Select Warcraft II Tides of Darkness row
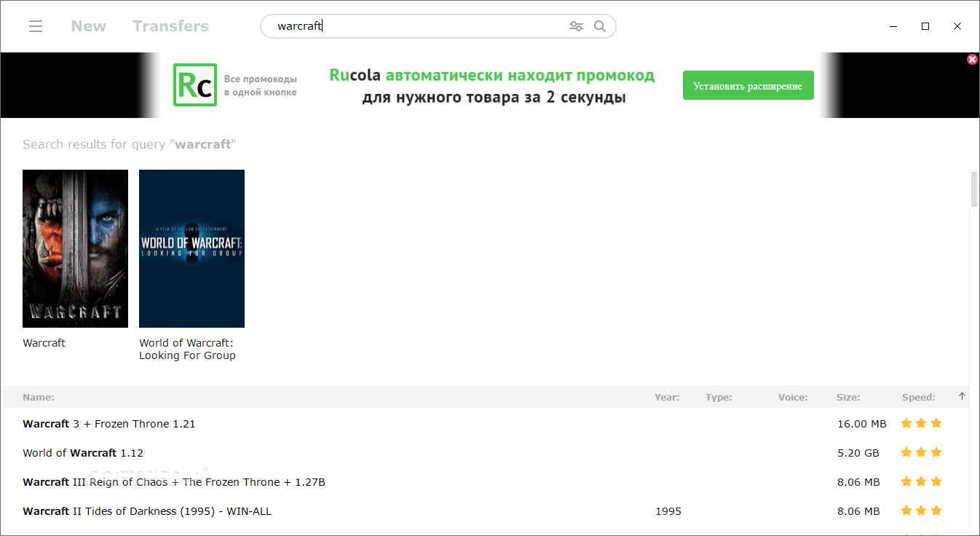980x536 pixels. [x=484, y=511]
